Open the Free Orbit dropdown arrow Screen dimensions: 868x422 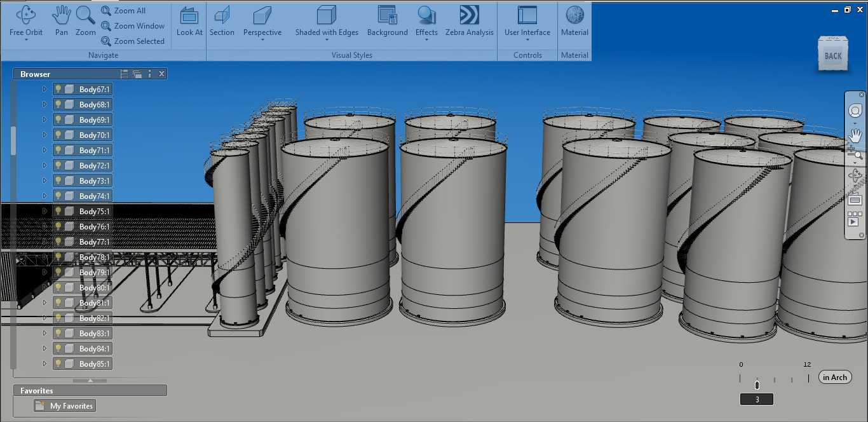coord(26,40)
